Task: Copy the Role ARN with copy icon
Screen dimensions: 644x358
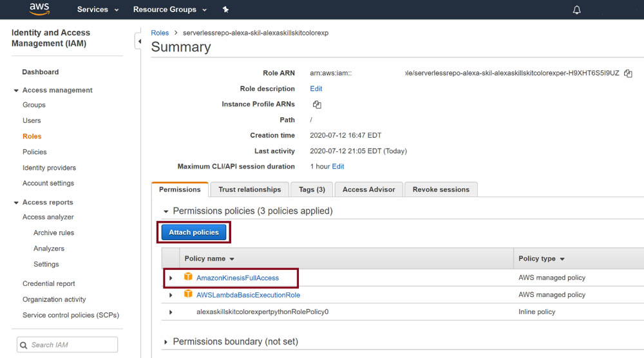Action: point(628,73)
